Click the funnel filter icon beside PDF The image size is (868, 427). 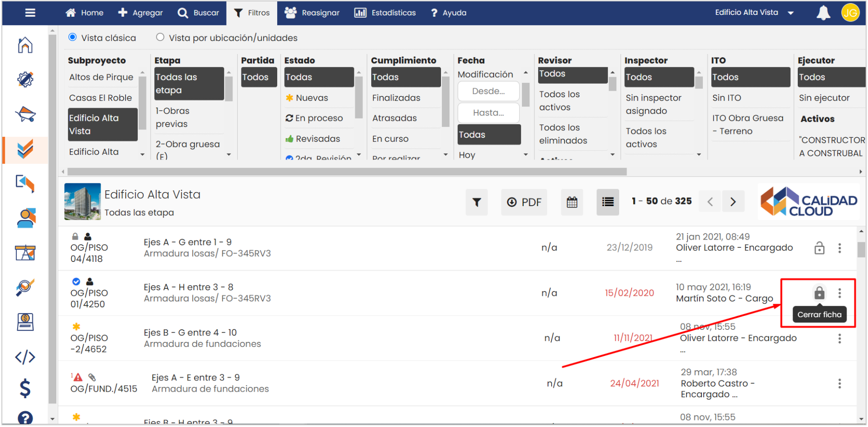pos(476,202)
